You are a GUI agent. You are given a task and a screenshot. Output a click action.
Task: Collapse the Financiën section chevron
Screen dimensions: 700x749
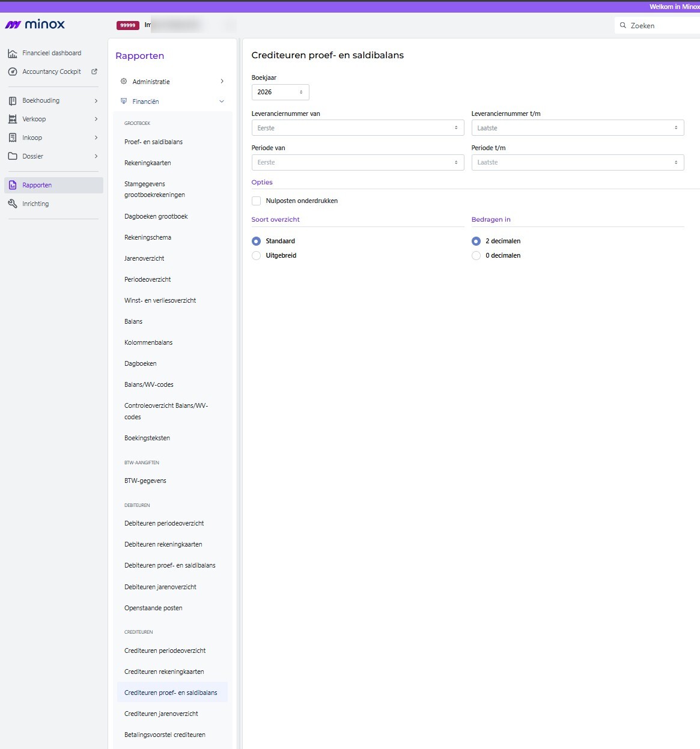point(222,102)
